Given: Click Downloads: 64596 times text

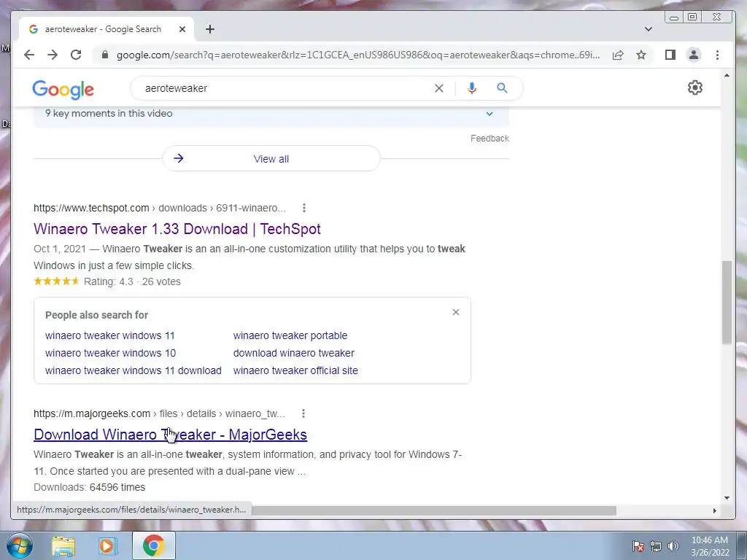Looking at the screenshot, I should [90, 487].
